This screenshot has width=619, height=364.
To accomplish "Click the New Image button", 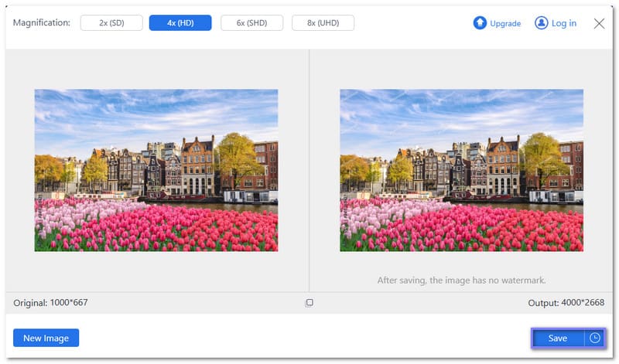I will (x=46, y=338).
